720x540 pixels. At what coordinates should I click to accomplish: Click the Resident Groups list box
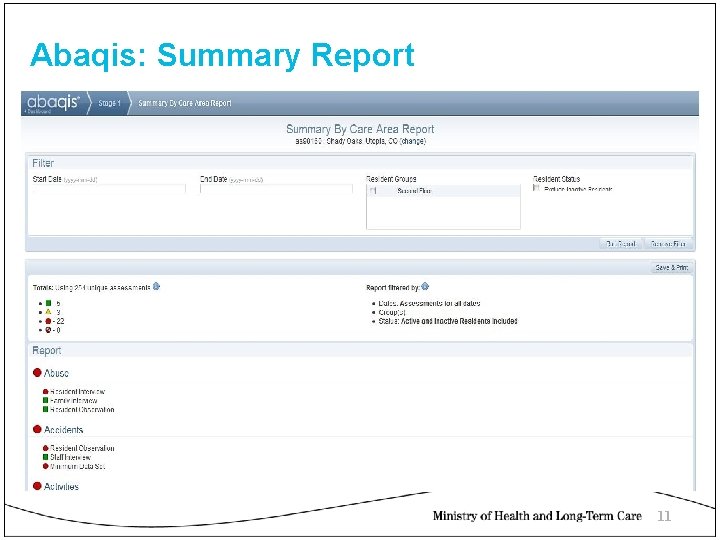pos(443,207)
